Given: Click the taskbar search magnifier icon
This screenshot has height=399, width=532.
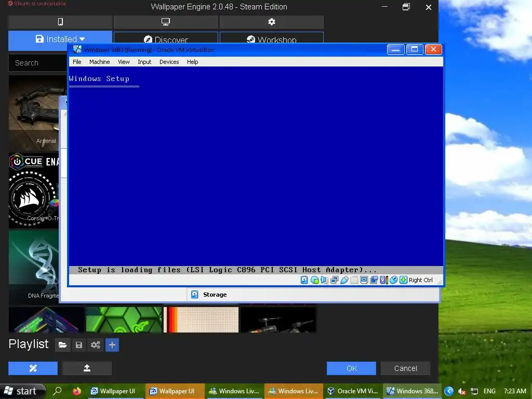Looking at the screenshot, I should click(58, 391).
